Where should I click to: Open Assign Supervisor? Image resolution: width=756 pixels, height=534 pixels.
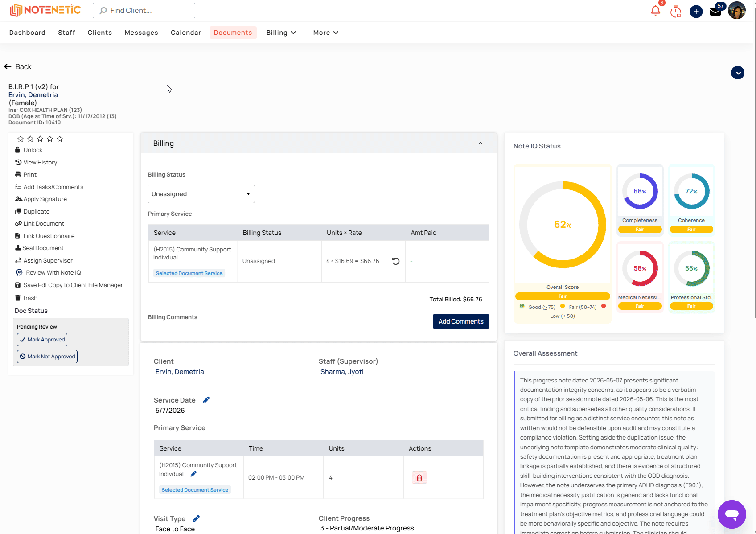tap(44, 261)
